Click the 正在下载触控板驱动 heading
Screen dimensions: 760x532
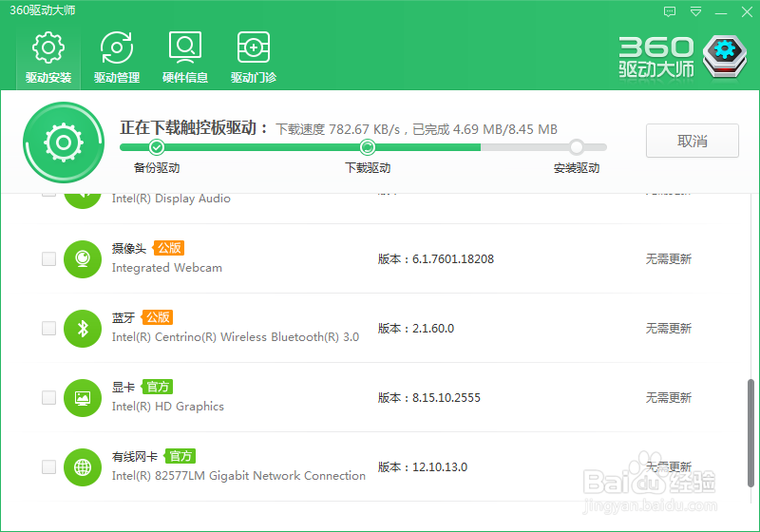pos(194,128)
